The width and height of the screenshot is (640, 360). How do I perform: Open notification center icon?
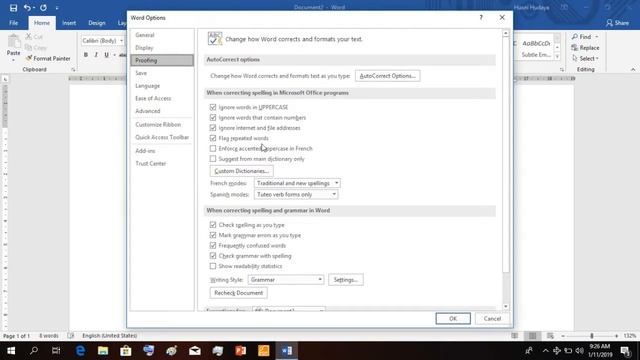[625, 351]
